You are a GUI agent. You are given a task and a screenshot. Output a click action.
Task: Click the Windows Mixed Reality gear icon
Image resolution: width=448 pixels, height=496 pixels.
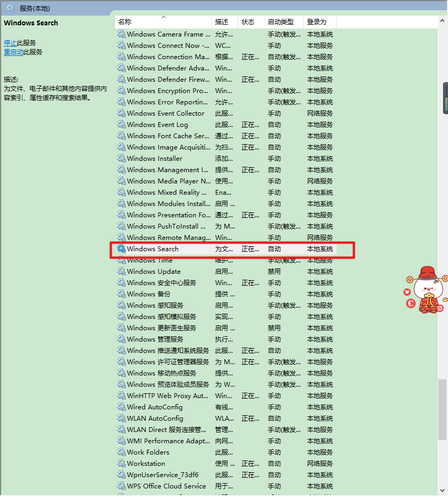coord(121,192)
